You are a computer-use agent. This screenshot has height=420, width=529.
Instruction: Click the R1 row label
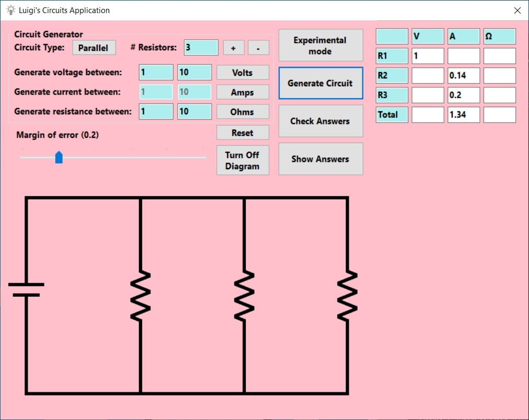pos(392,56)
